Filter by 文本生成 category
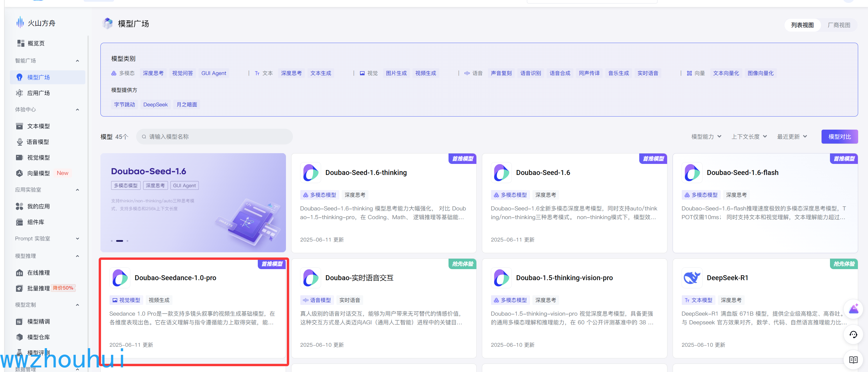The width and height of the screenshot is (868, 372). pyautogui.click(x=320, y=73)
